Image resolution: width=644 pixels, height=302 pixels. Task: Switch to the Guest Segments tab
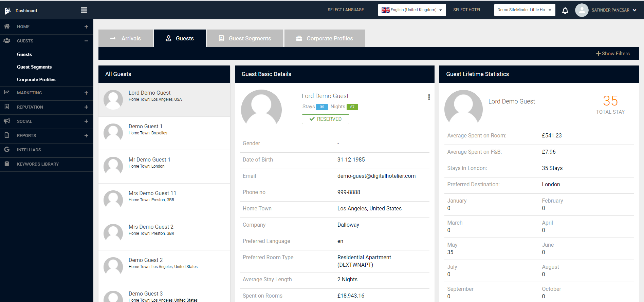pyautogui.click(x=245, y=38)
